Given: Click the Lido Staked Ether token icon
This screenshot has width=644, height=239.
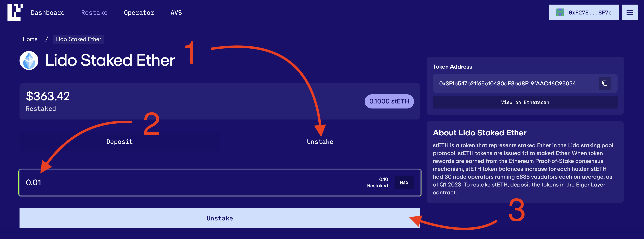Looking at the screenshot, I should tap(29, 60).
